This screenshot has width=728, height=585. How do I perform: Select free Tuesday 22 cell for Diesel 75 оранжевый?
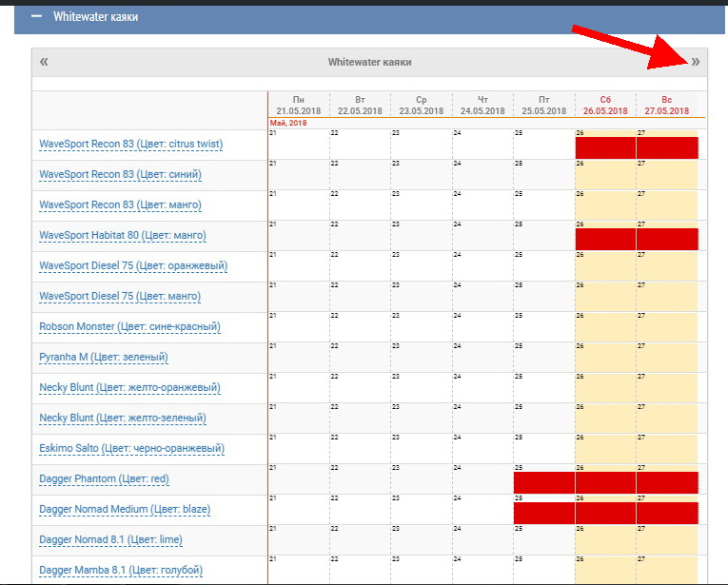[361, 266]
